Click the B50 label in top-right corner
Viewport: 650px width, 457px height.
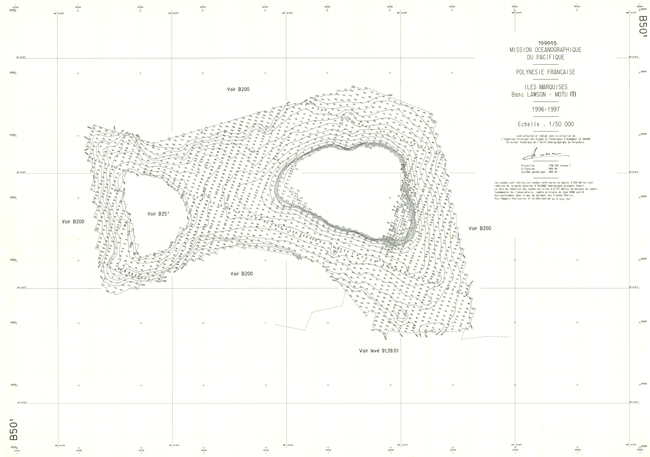click(x=641, y=23)
